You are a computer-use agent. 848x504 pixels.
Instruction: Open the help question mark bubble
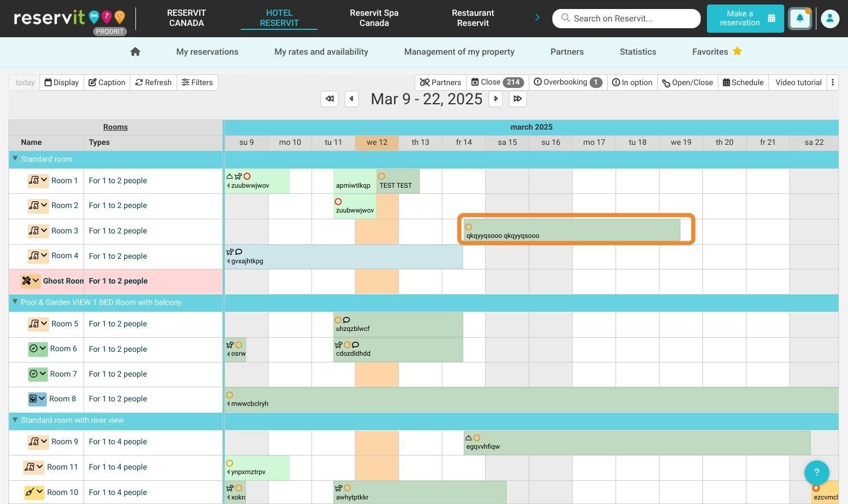(816, 472)
